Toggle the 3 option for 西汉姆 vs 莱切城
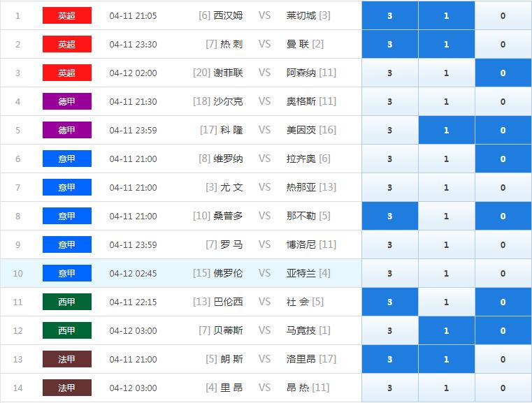Viewport: 532px width, 403px height. (x=390, y=15)
